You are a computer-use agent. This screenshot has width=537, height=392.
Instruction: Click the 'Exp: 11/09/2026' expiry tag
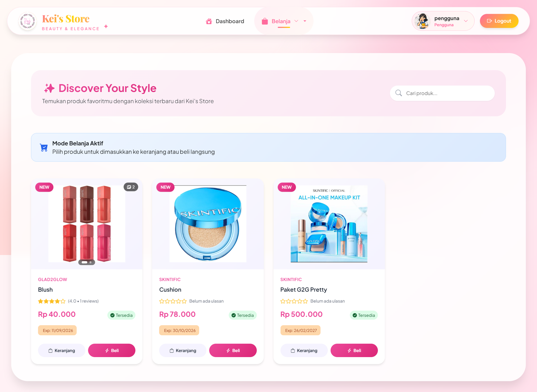tap(57, 330)
